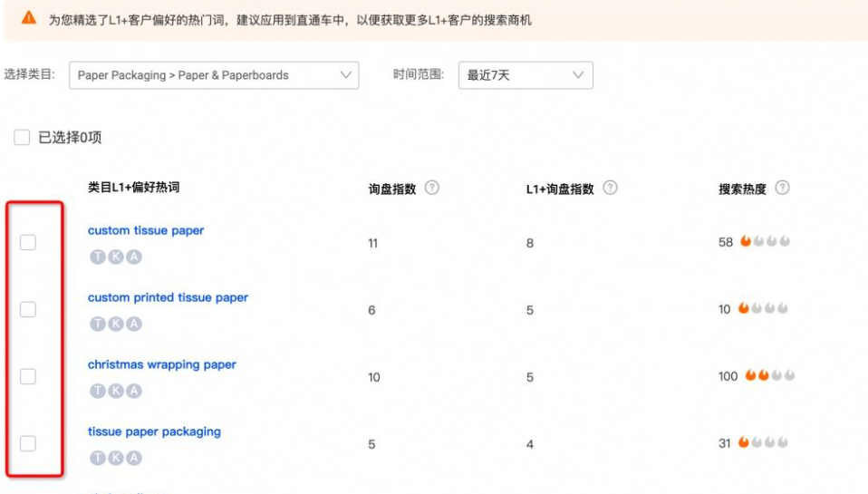
Task: Click inquiry index value 11
Action: point(372,243)
